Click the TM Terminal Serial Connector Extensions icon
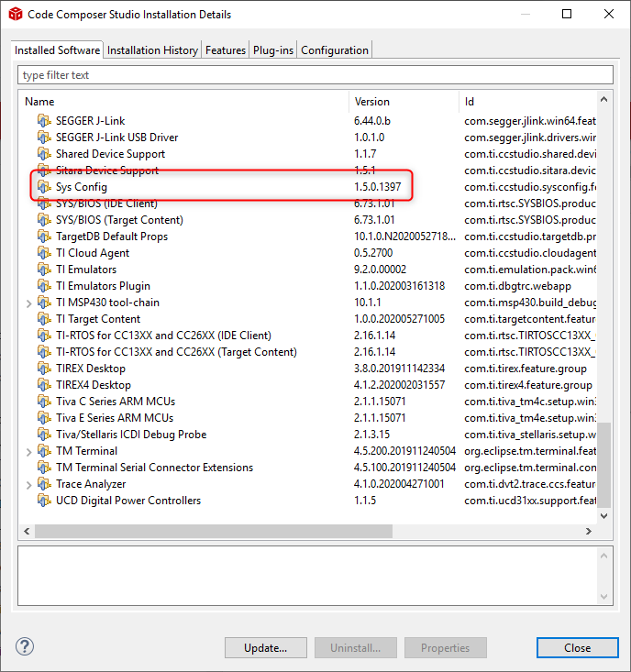Viewport: 631px width, 672px height. pyautogui.click(x=44, y=468)
